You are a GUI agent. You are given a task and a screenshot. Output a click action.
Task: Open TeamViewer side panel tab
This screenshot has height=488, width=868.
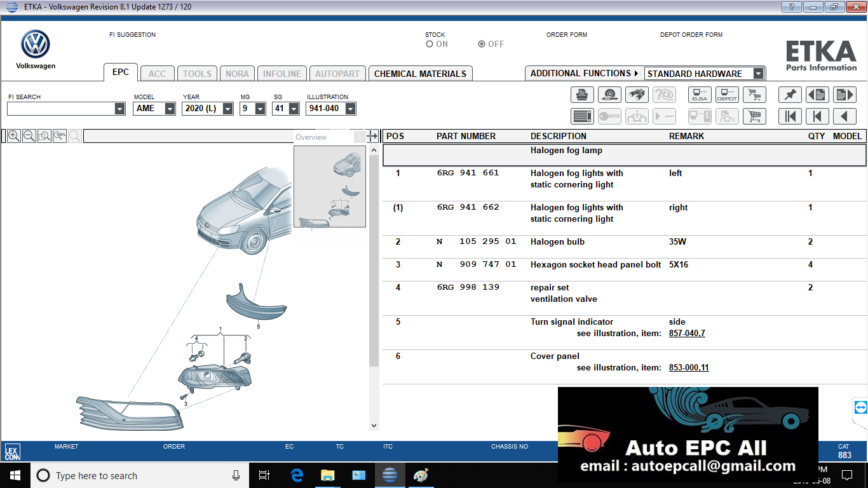coord(860,407)
